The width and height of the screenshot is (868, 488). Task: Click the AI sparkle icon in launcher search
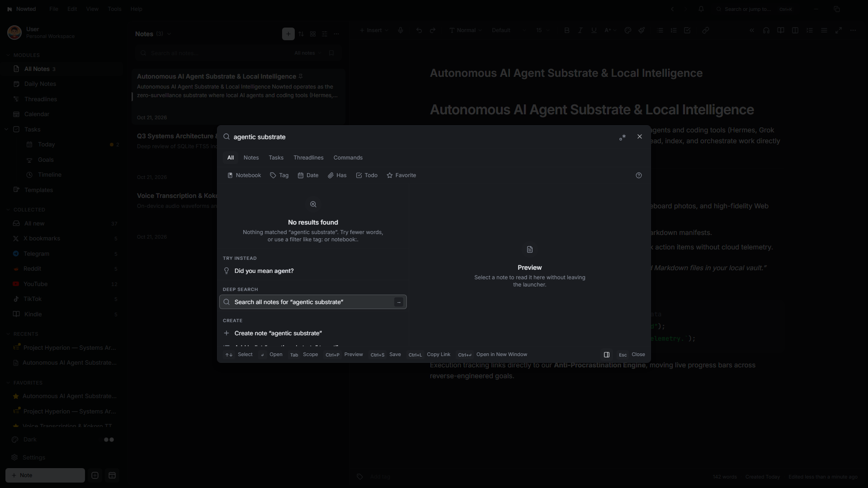(623, 137)
